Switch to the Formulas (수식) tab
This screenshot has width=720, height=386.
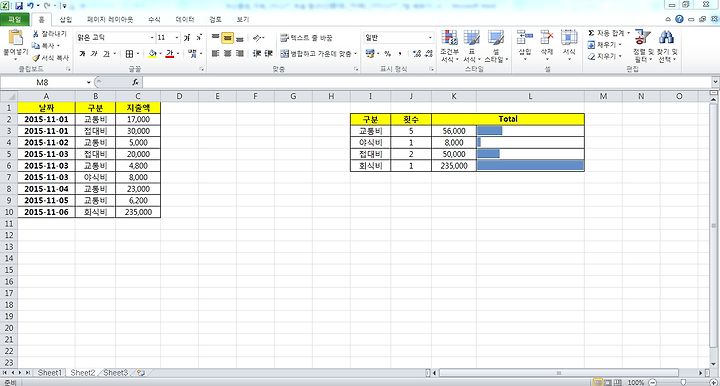(x=154, y=19)
